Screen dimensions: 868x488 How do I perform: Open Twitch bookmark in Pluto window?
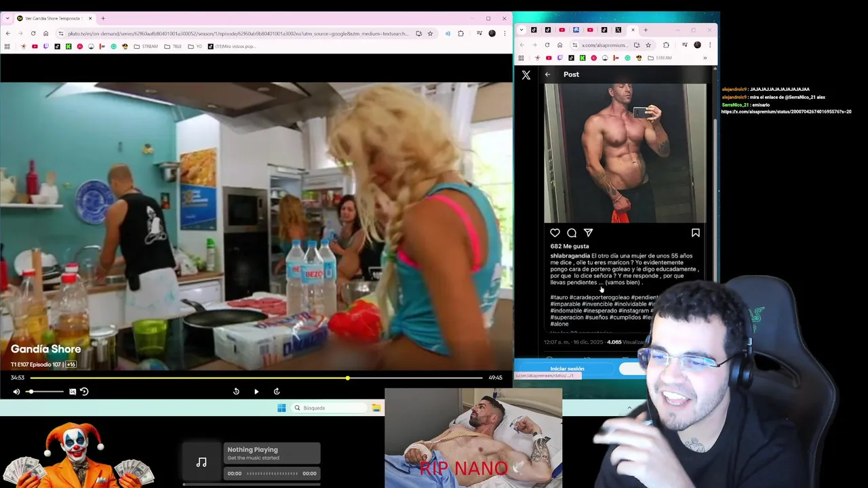(45, 46)
